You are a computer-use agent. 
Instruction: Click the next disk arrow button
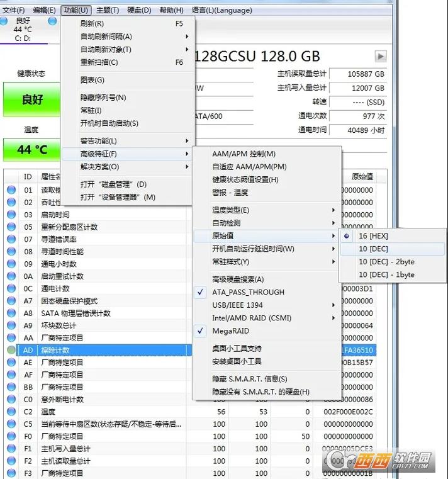(381, 56)
